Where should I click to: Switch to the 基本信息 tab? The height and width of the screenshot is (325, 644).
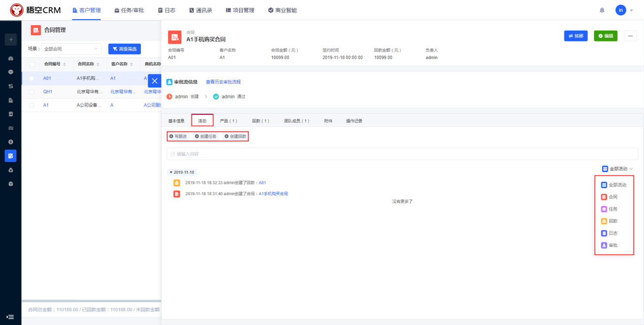click(x=176, y=121)
